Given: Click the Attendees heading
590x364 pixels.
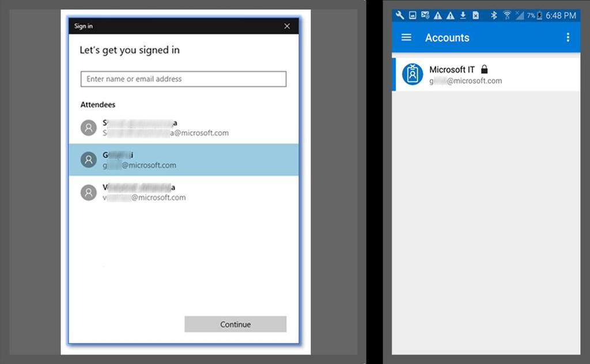Looking at the screenshot, I should 98,105.
